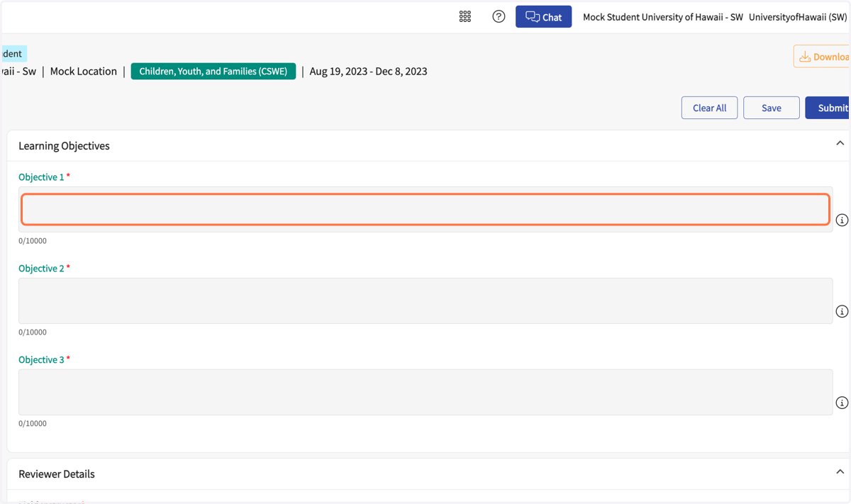Screen dimensions: 851x504
Task: Click the UniversityofHawaii (SW) text
Action: click(798, 17)
